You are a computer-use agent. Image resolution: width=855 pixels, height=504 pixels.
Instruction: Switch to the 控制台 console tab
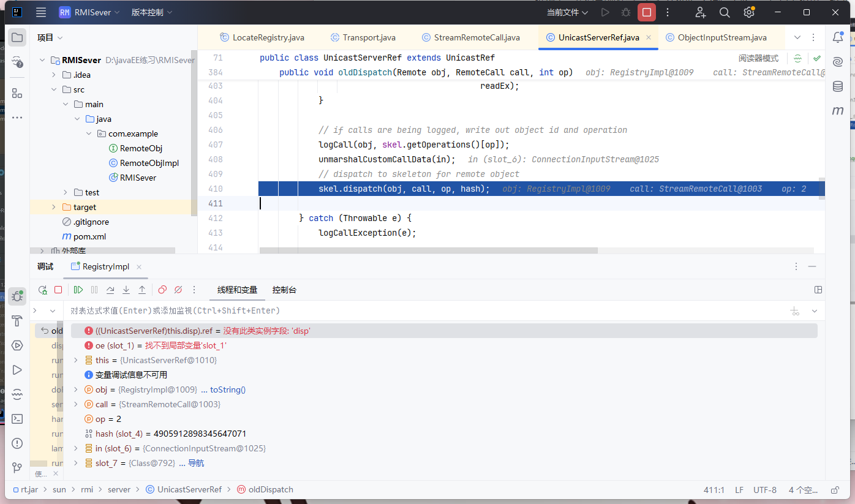(284, 290)
